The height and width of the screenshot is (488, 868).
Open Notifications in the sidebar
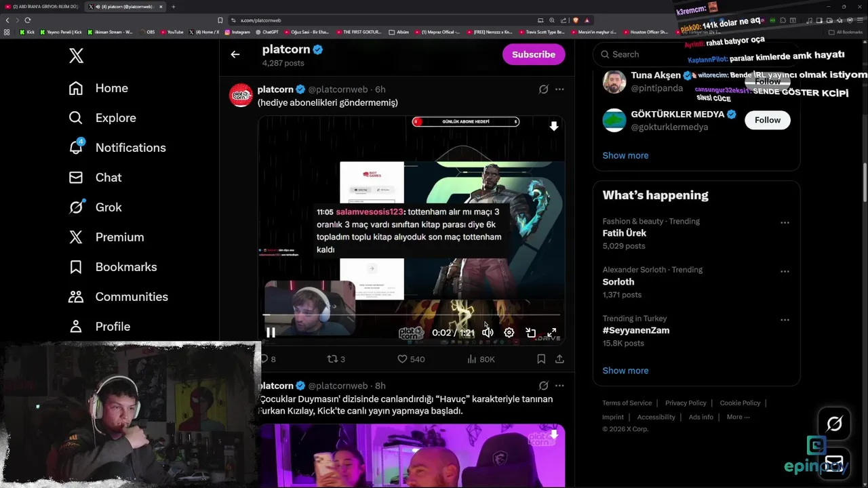point(117,148)
